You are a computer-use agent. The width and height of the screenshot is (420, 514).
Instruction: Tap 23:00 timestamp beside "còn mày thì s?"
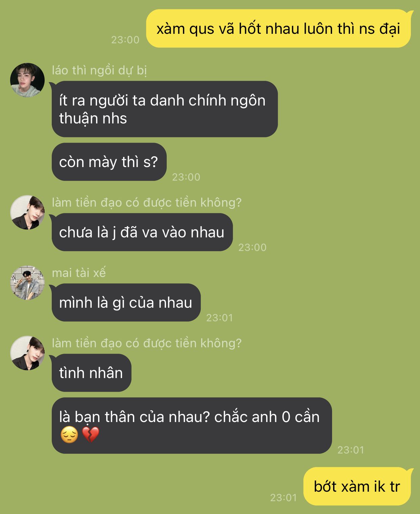(x=186, y=177)
